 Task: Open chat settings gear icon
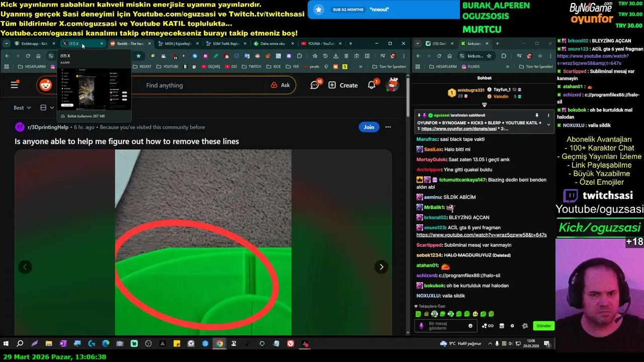tap(512, 326)
